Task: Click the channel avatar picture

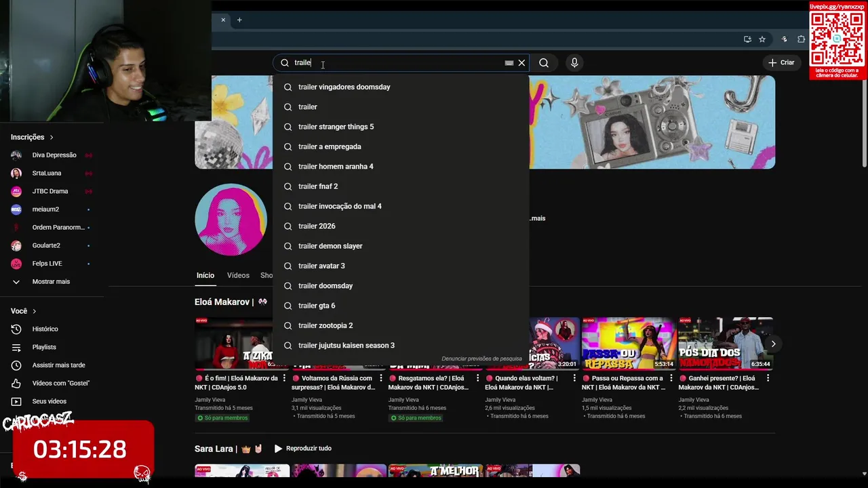Action: 231,219
